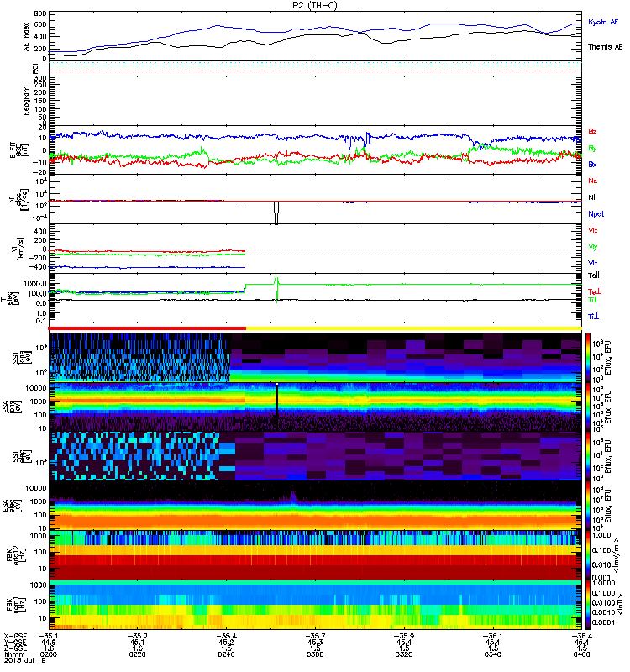The height and width of the screenshot is (672, 630).
Task: Select the blue "Ti⊥" temperature legend label
Action: tap(593, 317)
